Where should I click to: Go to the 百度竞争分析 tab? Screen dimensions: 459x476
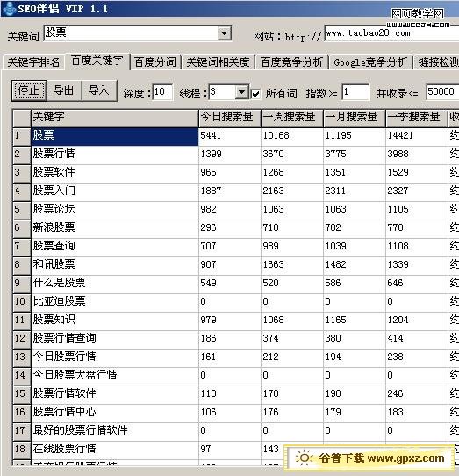tap(292, 62)
